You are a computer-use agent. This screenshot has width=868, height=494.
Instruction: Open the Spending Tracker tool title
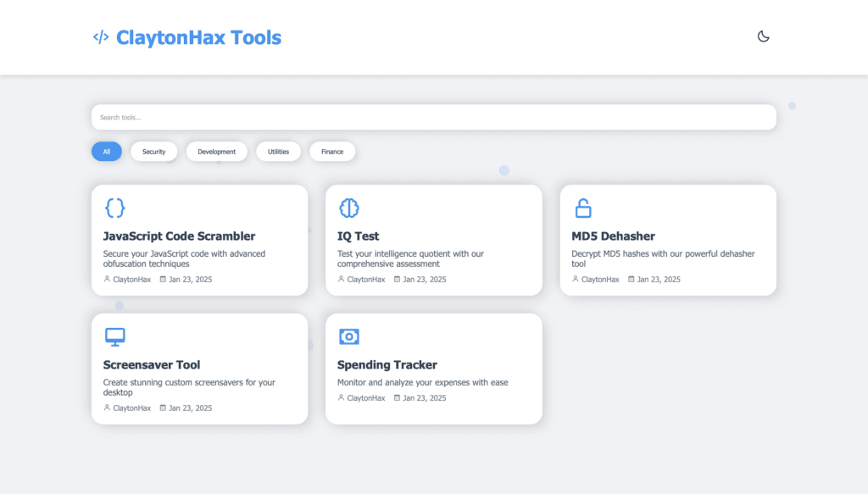tap(387, 365)
